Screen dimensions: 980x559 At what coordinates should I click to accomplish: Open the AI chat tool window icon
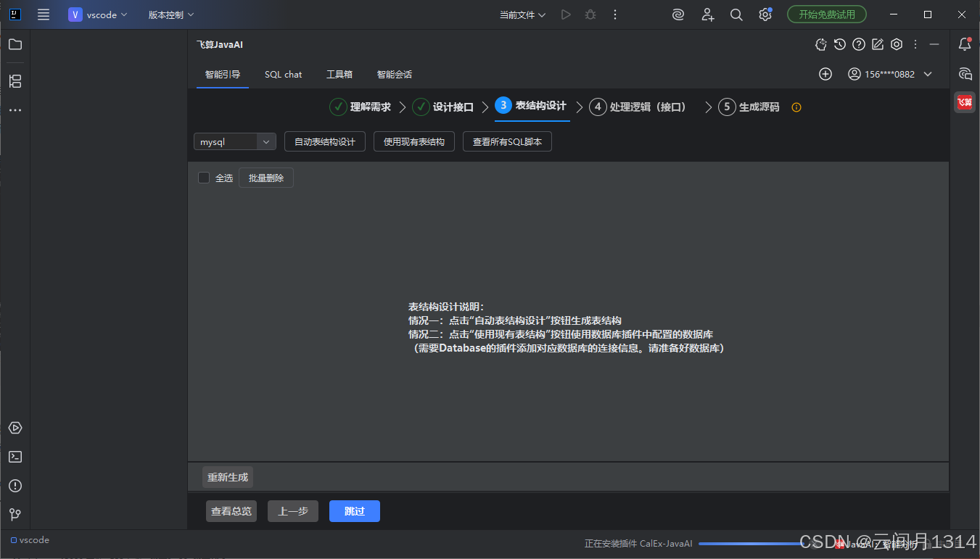point(965,74)
